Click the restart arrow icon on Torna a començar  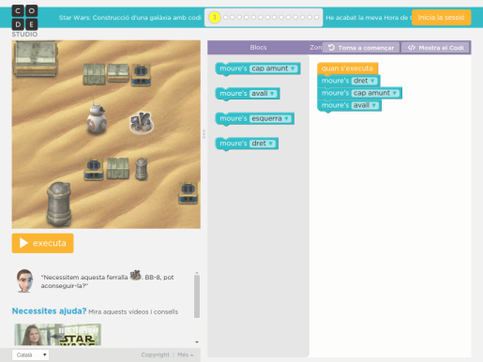pos(331,48)
